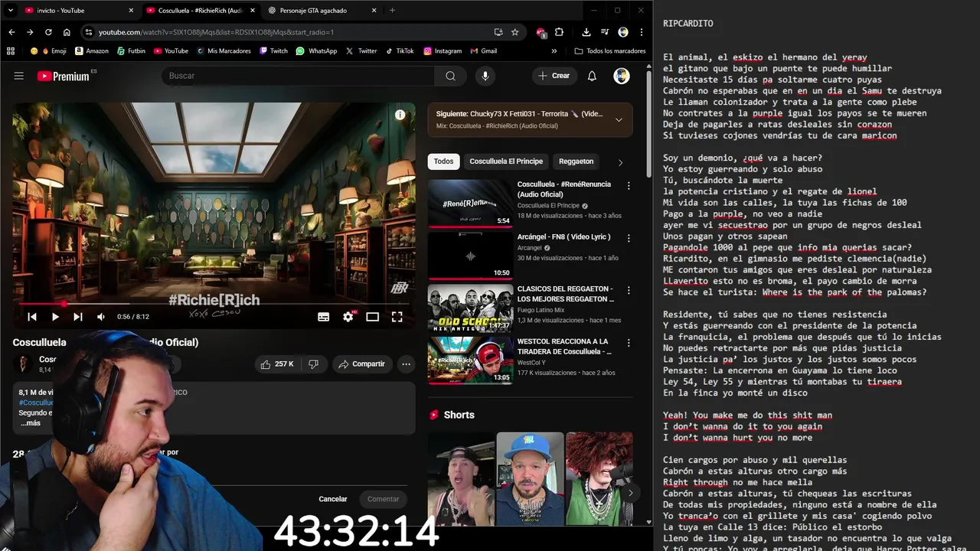The width and height of the screenshot is (980, 551).
Task: Toggle subtitles in the video player
Action: point(324,317)
